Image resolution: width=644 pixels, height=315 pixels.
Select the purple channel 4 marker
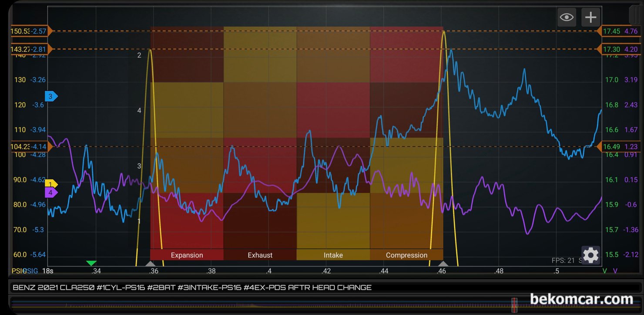[x=51, y=192]
